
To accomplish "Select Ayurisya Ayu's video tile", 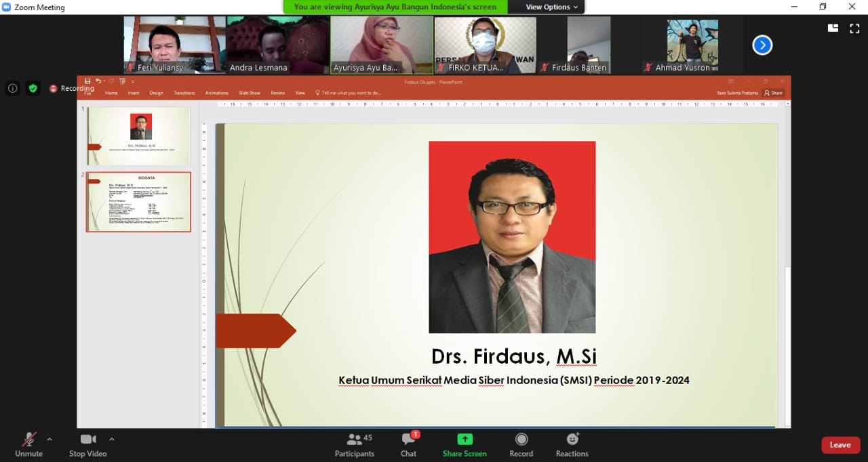I will click(382, 45).
